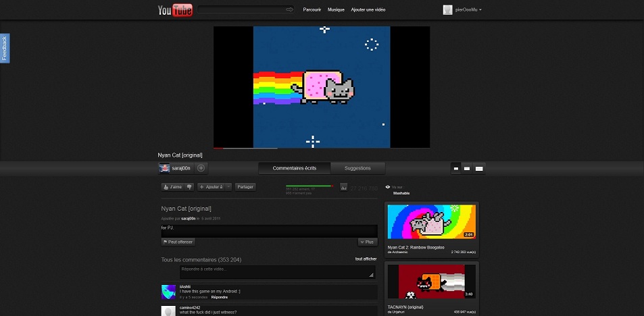Image resolution: width=644 pixels, height=316 pixels.
Task: Click the Nyan Cat video player
Action: tap(322, 86)
